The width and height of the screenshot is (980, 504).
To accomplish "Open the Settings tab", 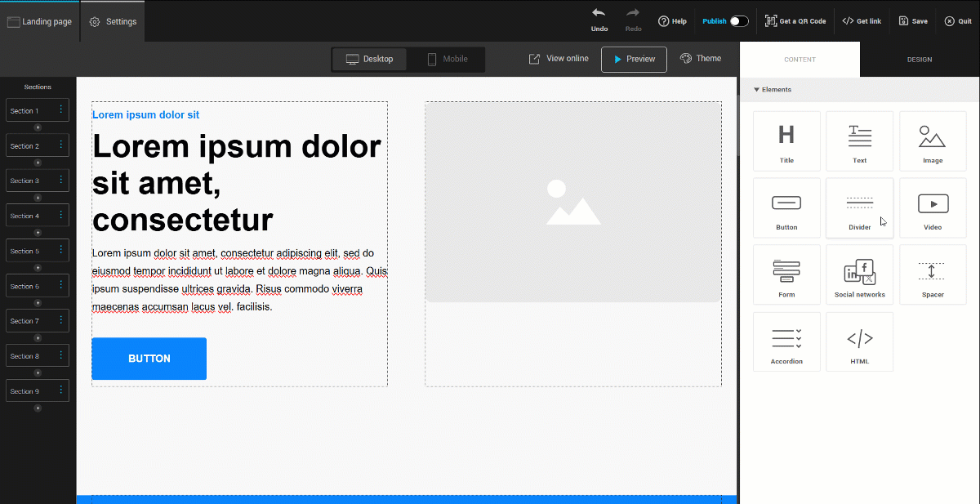I will coord(112,21).
